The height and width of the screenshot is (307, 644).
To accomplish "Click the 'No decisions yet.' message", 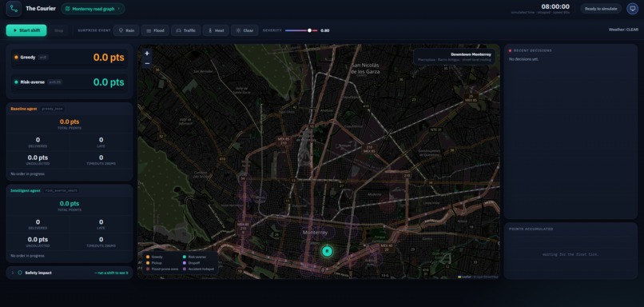I will [523, 60].
